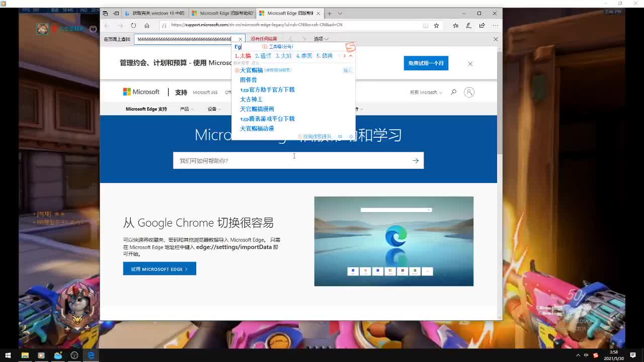Screen dimensions: 644x362
Task: Open File Explorer from the taskbar
Action: [x=25, y=355]
